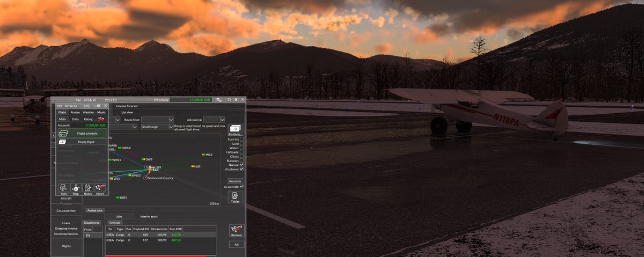Uncheck the Names checkbox
Viewport: 644px width, 257px height.
click(241, 165)
